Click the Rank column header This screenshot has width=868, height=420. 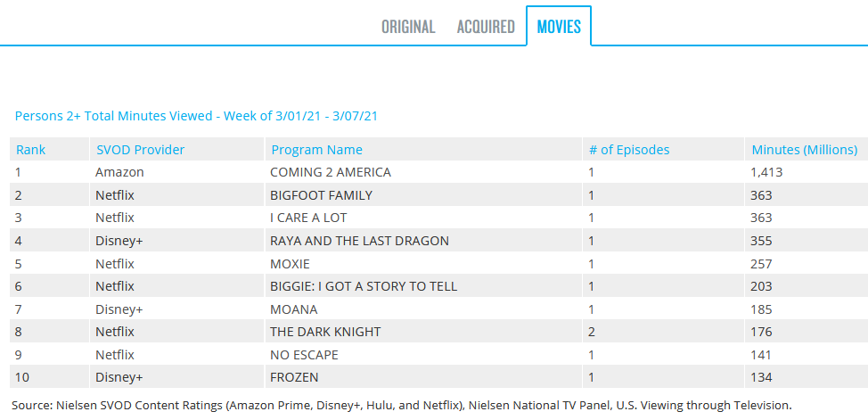coord(30,150)
